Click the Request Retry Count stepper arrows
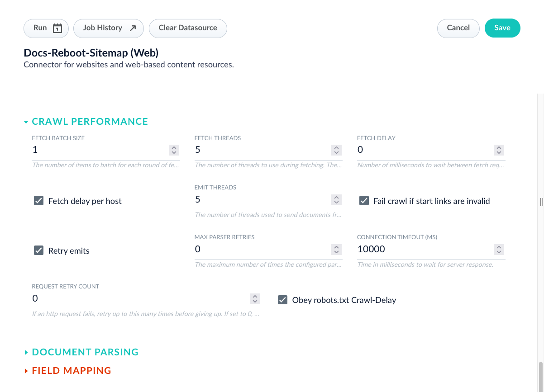 255,299
